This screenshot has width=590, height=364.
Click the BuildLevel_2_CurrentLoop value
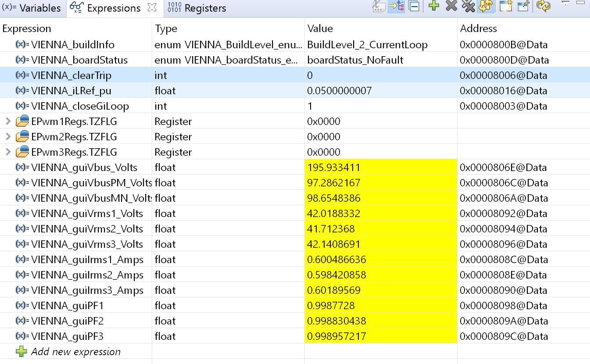pyautogui.click(x=367, y=45)
